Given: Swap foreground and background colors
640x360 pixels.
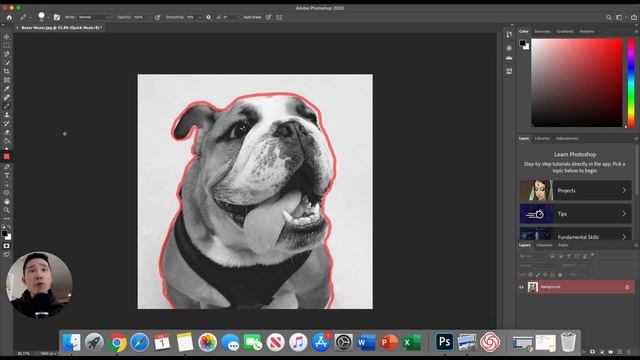Looking at the screenshot, I should click(x=9, y=227).
